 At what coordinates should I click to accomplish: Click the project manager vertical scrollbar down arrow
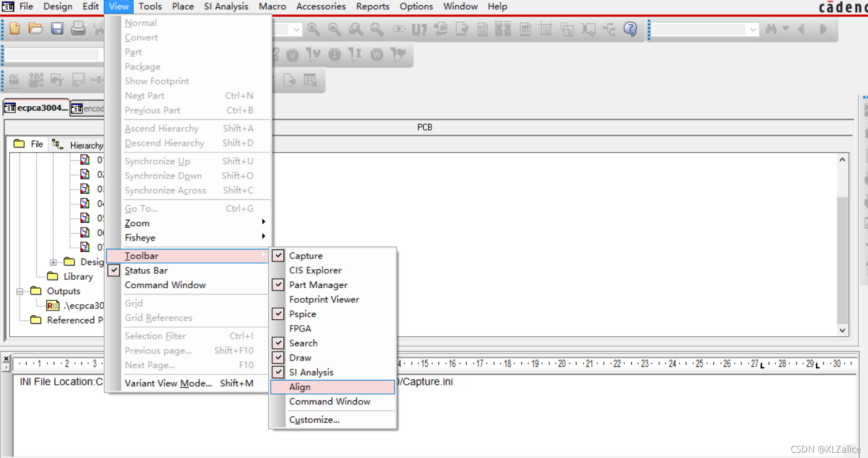click(x=842, y=330)
